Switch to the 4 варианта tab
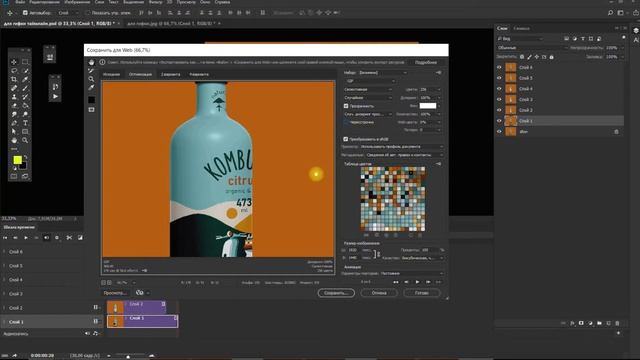The image size is (640, 360). click(199, 74)
